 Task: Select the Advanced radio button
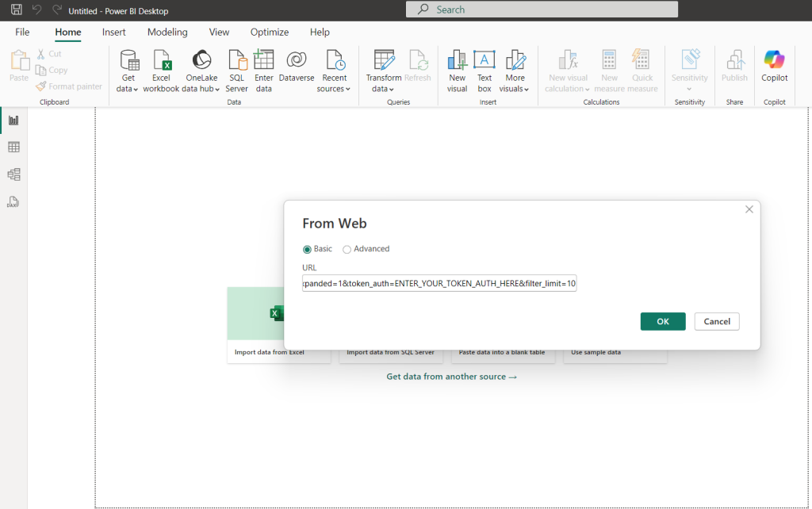click(x=347, y=248)
